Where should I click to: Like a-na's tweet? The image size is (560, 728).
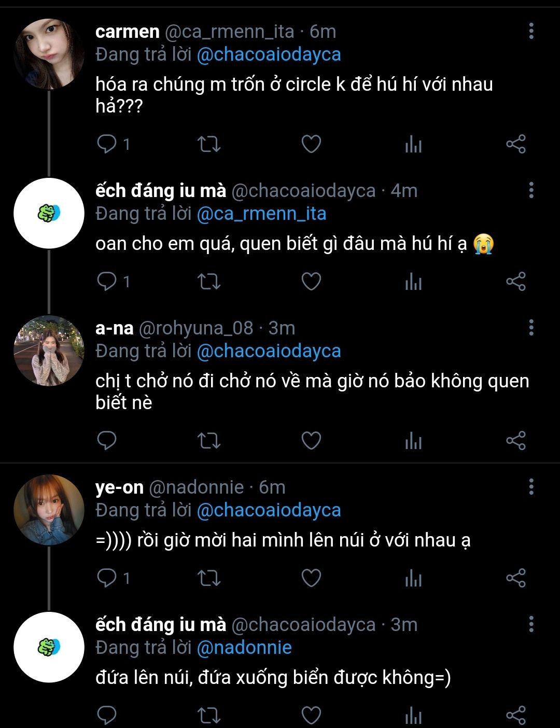311,440
